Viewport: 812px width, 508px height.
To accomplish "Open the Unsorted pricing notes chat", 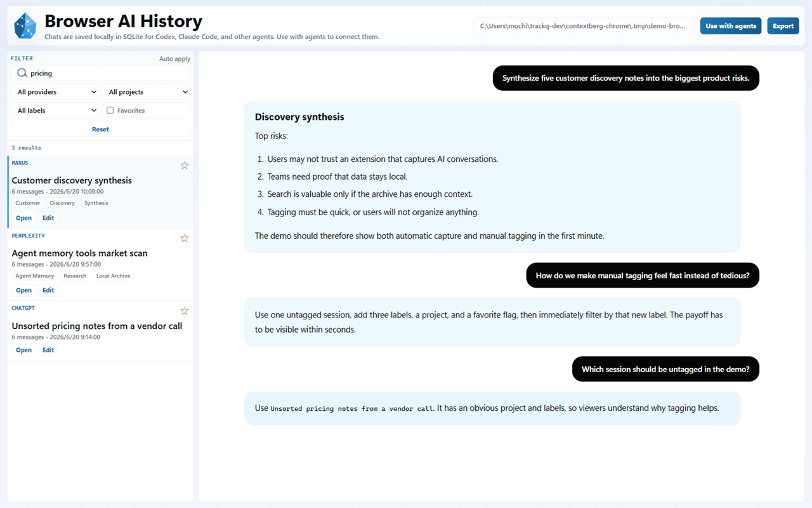I will pos(24,350).
